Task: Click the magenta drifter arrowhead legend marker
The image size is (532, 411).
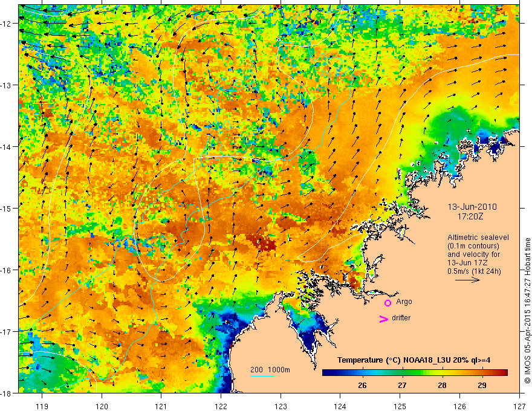Action: pos(383,319)
